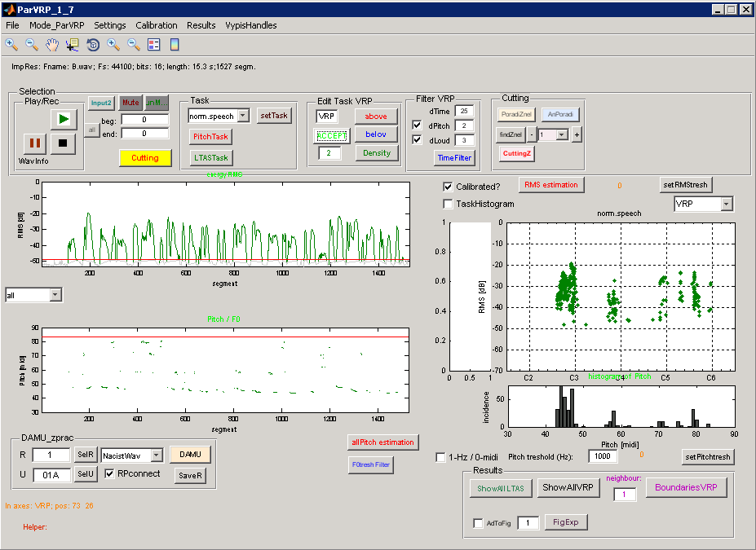Click the F0tresh Filter button
The image size is (756, 550).
[x=371, y=464]
